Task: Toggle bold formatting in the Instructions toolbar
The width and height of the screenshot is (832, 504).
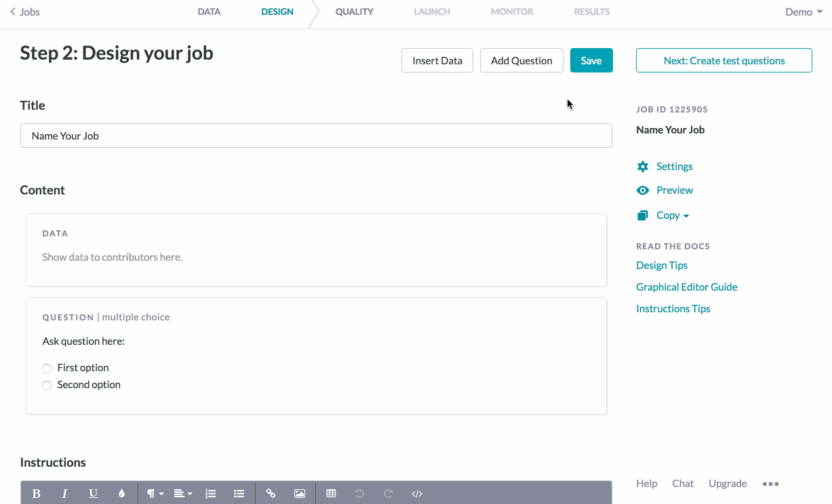Action: 37,494
